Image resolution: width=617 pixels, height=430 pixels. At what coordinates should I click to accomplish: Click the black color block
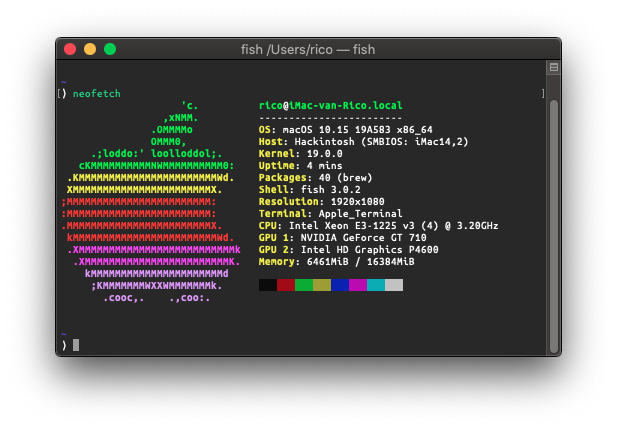pyautogui.click(x=268, y=285)
